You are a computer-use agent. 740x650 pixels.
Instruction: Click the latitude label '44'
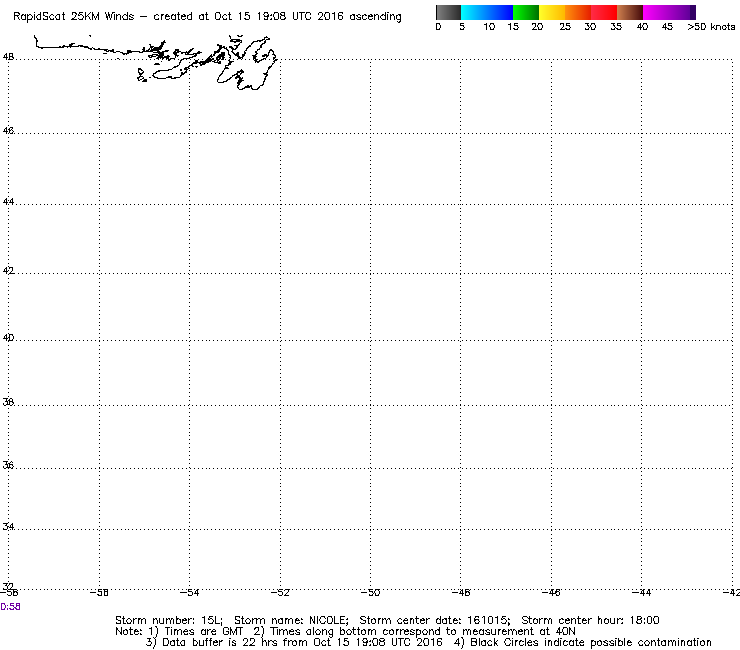coord(8,202)
